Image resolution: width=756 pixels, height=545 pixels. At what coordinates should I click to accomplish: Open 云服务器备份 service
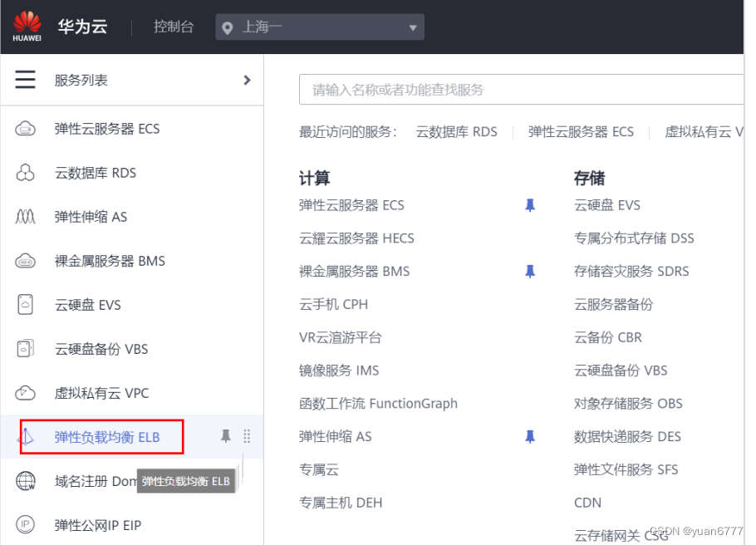(x=613, y=304)
